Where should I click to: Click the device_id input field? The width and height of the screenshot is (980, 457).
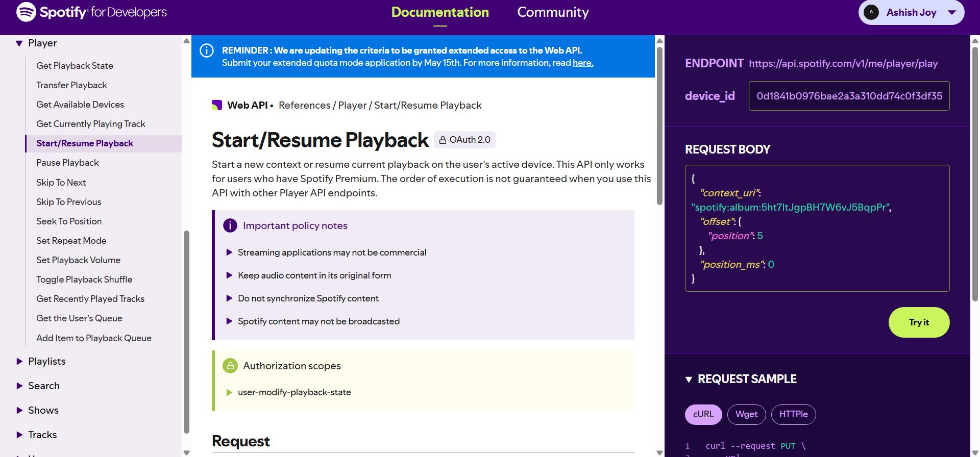tap(849, 96)
